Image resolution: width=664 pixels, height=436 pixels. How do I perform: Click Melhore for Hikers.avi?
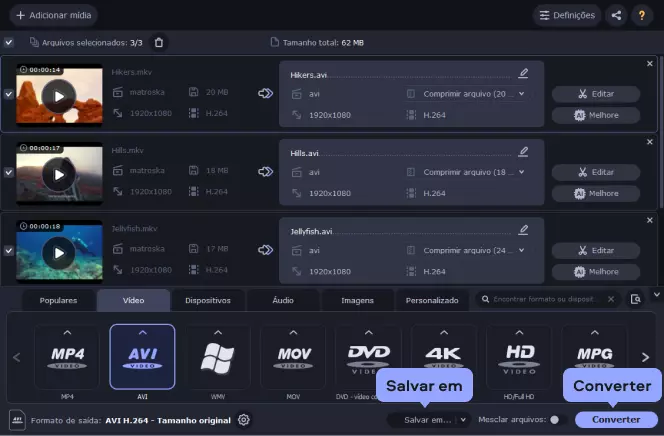(596, 115)
